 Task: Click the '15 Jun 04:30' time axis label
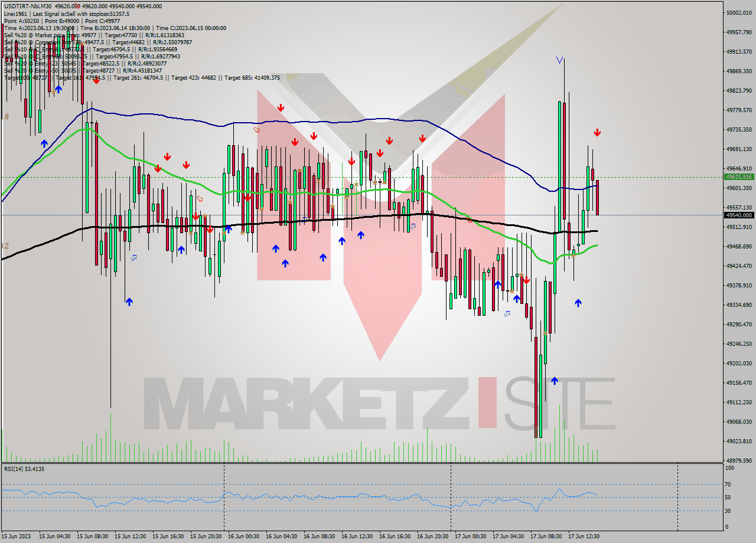(54, 537)
